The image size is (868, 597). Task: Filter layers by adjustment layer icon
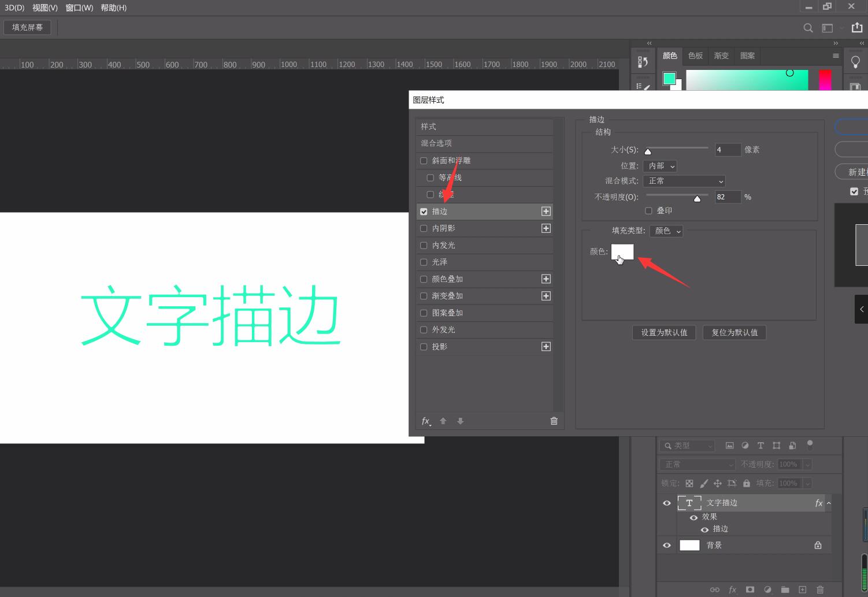click(x=745, y=446)
